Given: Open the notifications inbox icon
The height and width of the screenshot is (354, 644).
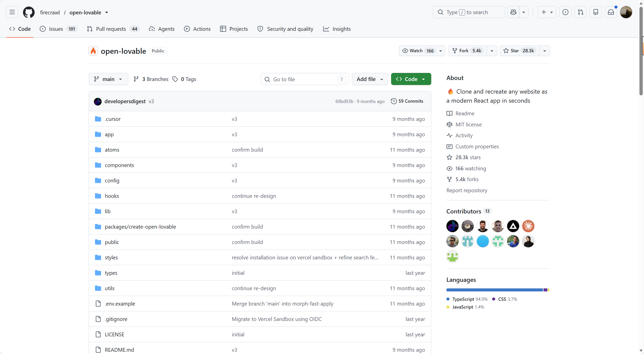Looking at the screenshot, I should (x=611, y=12).
